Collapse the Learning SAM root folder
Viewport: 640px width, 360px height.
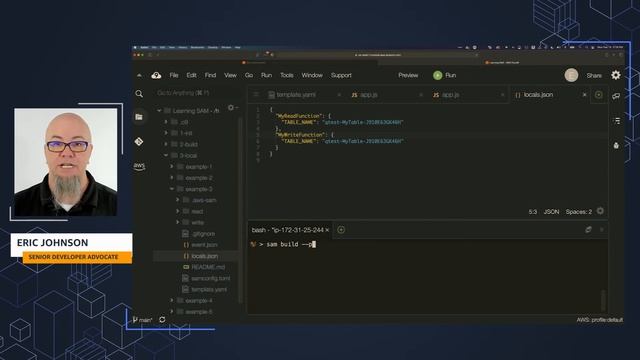(x=159, y=111)
